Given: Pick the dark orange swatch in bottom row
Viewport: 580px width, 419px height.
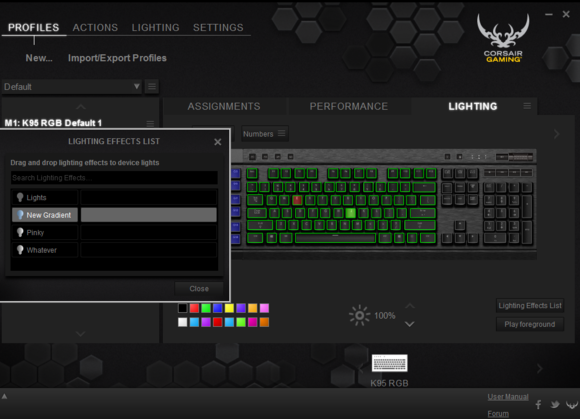Looking at the screenshot, I should tap(264, 322).
